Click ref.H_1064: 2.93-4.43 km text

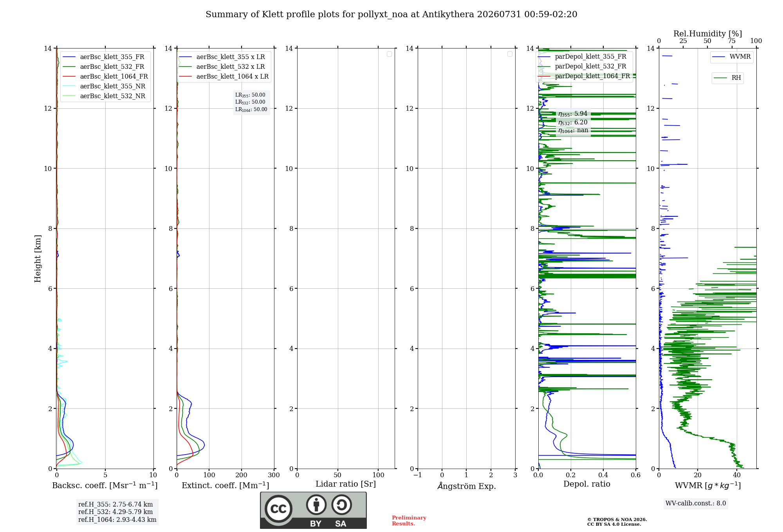117,520
